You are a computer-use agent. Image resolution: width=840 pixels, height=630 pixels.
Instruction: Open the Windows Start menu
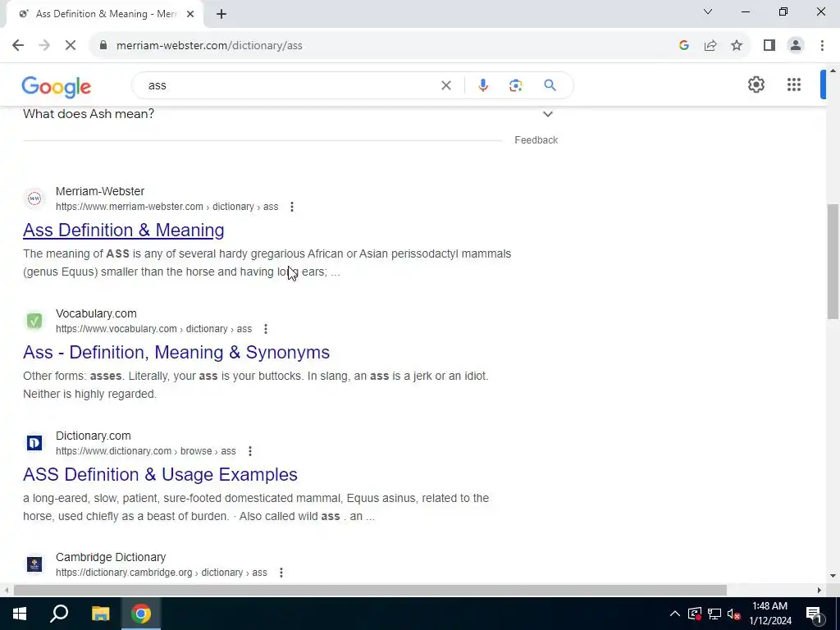pyautogui.click(x=20, y=614)
